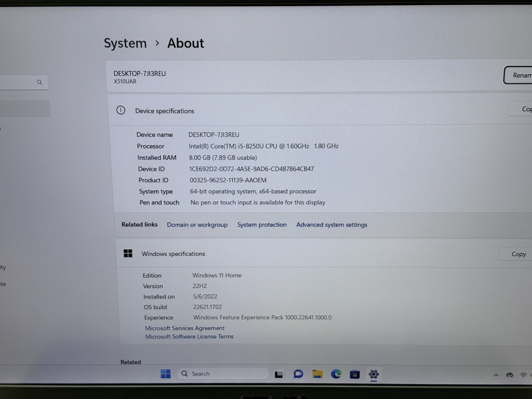
Task: Click the Settings gear taskbar icon
Action: click(x=373, y=374)
